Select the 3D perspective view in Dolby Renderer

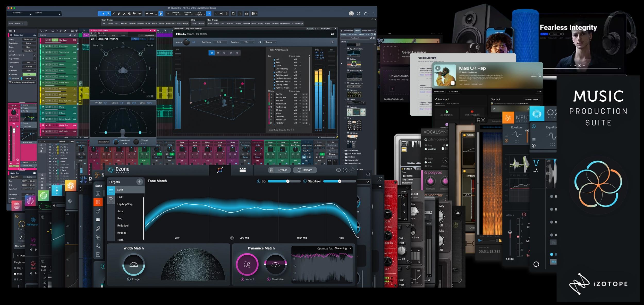click(x=211, y=53)
